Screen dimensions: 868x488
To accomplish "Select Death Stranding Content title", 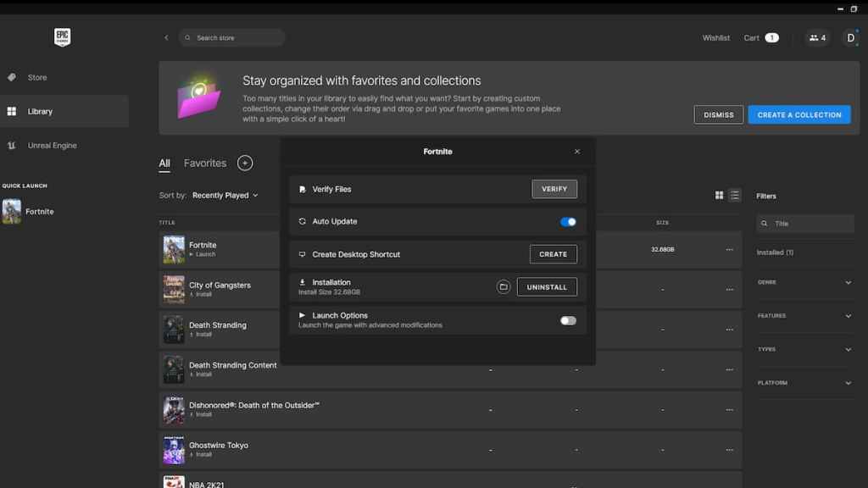I will 232,365.
